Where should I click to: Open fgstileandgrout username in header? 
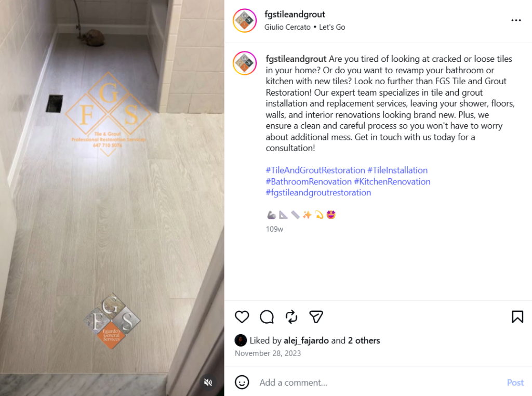pyautogui.click(x=295, y=14)
